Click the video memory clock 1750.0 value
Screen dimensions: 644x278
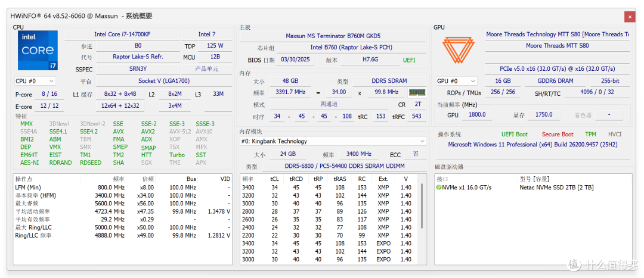544,115
